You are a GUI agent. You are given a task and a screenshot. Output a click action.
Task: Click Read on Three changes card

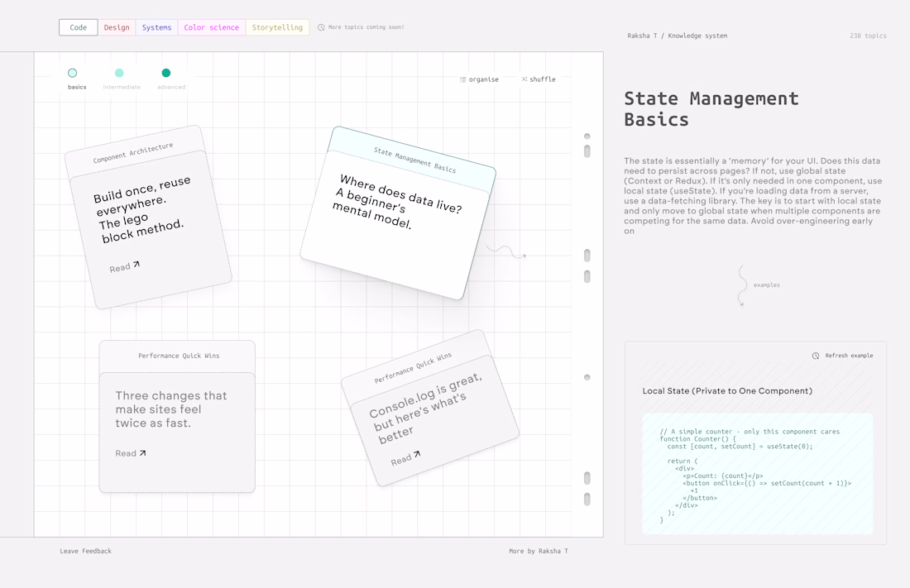click(x=126, y=453)
